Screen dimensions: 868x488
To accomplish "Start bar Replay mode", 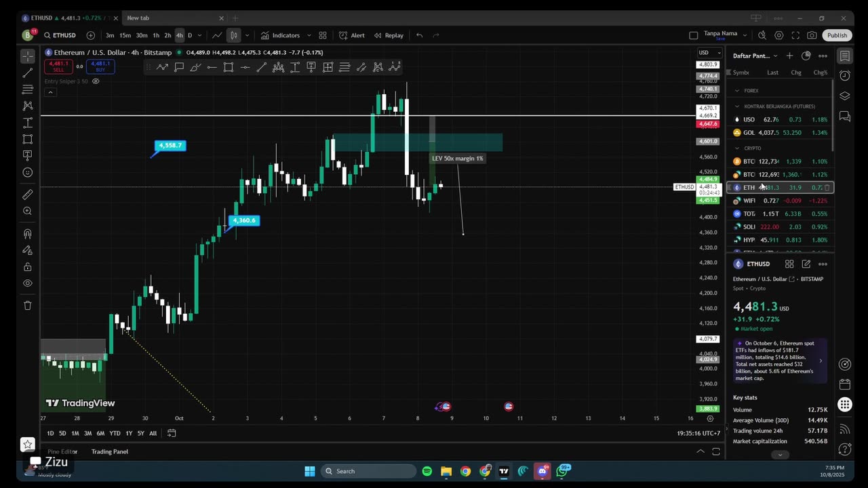I will (389, 35).
